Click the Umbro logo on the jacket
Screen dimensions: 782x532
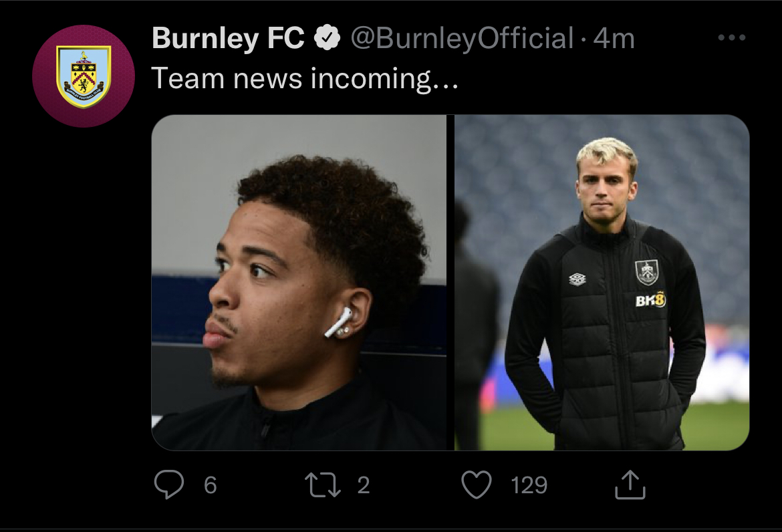577,279
